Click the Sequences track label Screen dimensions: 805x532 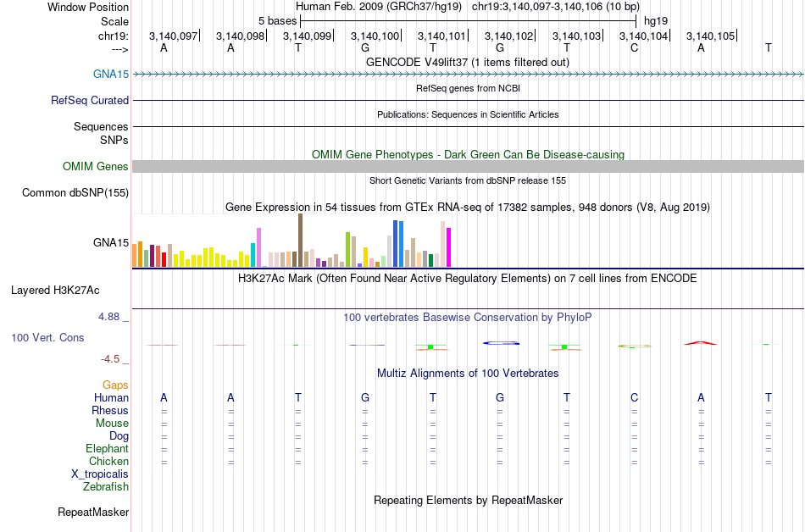click(101, 126)
